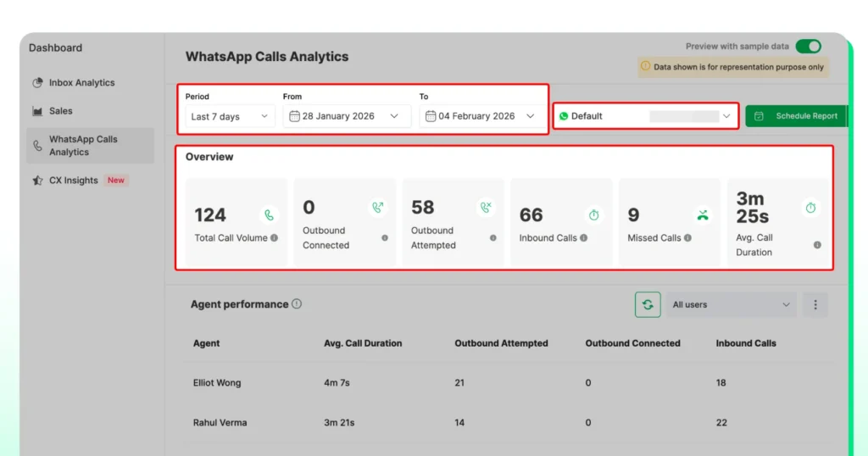Image resolution: width=868 pixels, height=456 pixels.
Task: Open Inbox Analytics from the sidebar
Action: (81, 82)
